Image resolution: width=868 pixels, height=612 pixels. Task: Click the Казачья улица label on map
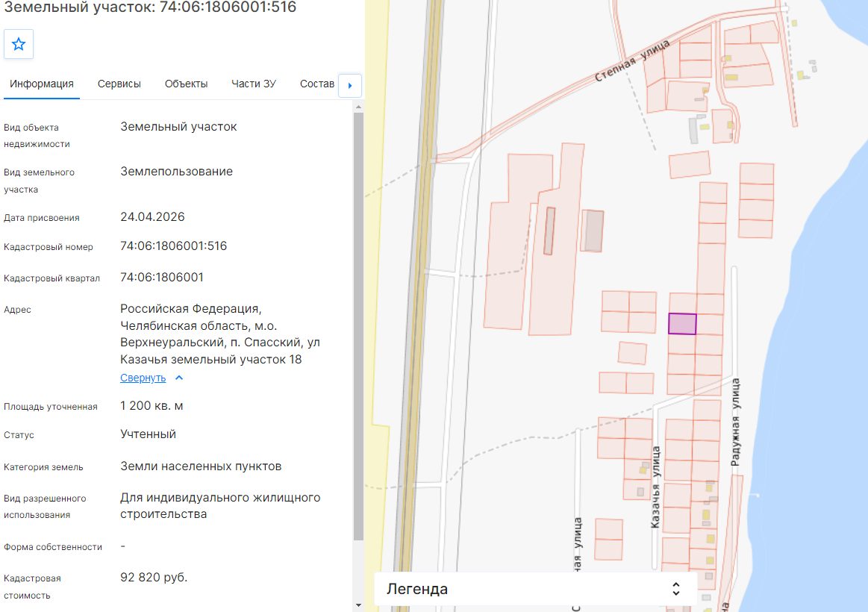coord(655,487)
